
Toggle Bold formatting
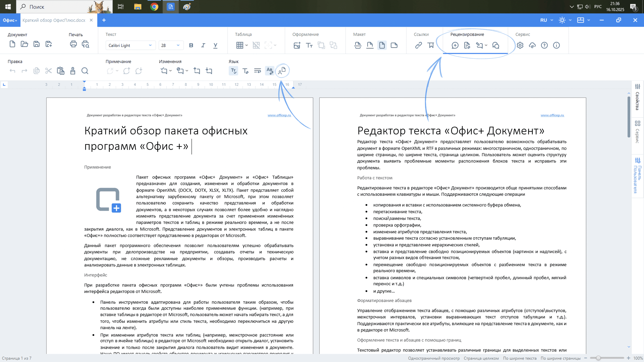click(x=191, y=45)
